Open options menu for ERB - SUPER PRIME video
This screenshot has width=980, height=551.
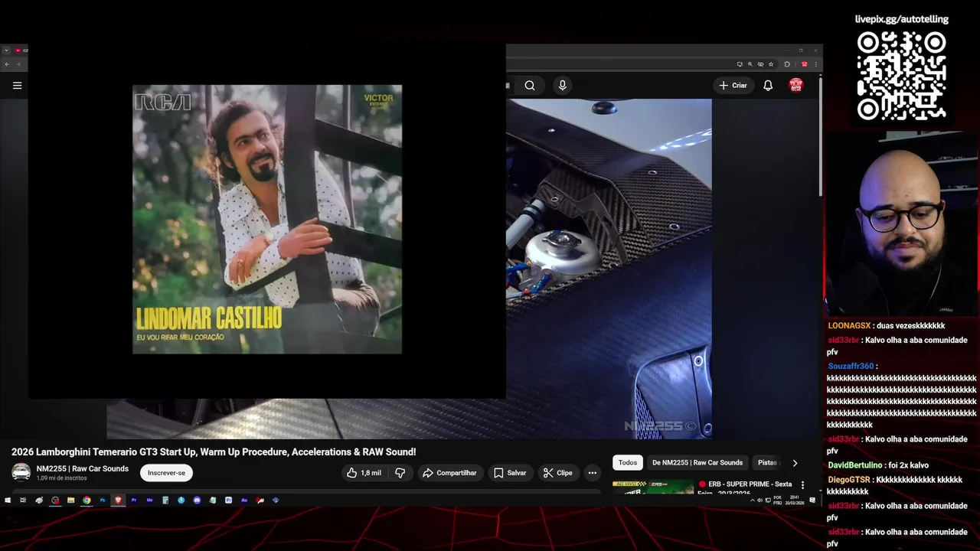tap(802, 485)
